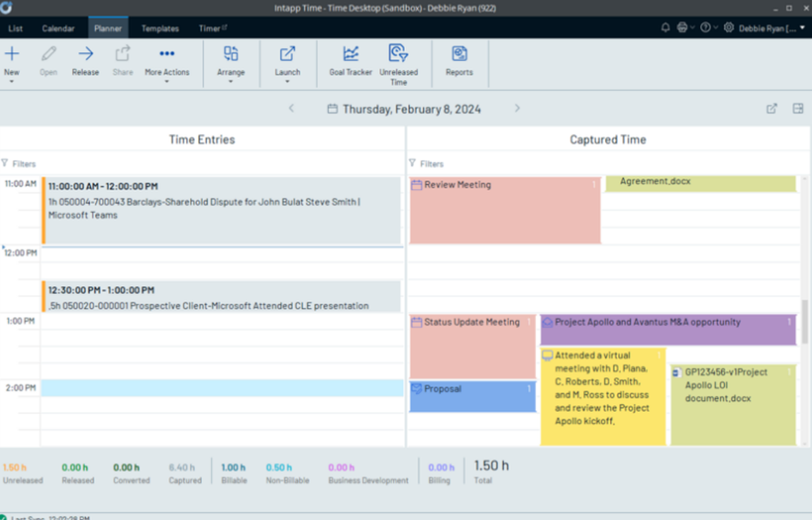This screenshot has height=520, width=812.
Task: Click the Last Sync status icon
Action: (3, 517)
